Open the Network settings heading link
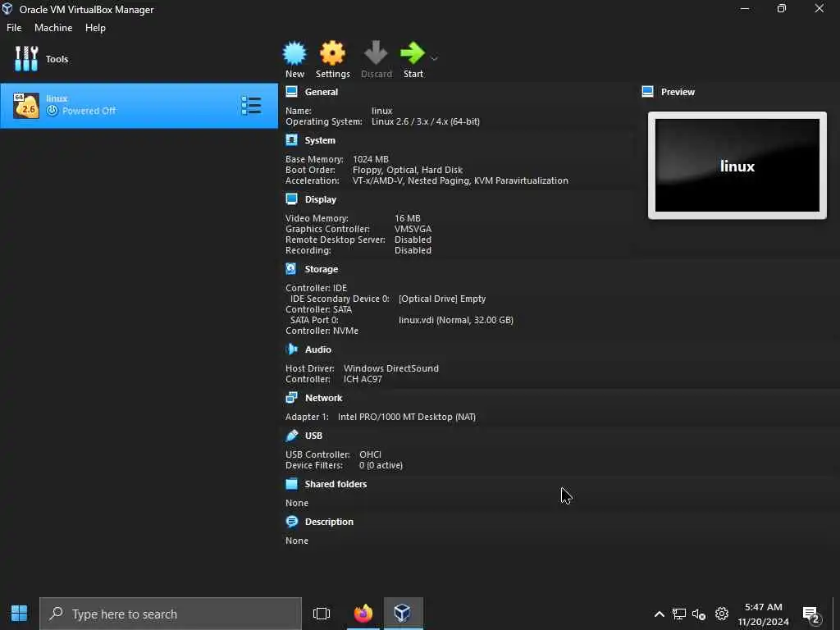Viewport: 840px width, 630px height. click(x=323, y=398)
